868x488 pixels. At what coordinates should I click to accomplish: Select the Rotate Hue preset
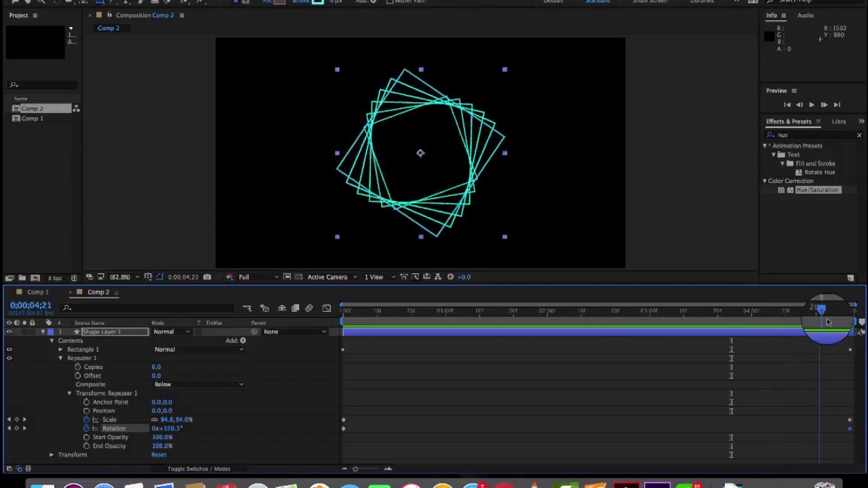(820, 172)
